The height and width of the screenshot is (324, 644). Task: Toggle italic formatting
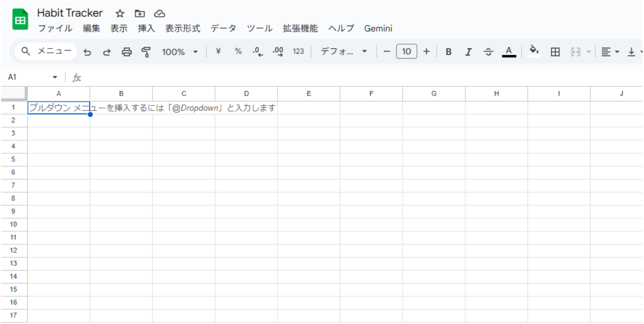468,52
